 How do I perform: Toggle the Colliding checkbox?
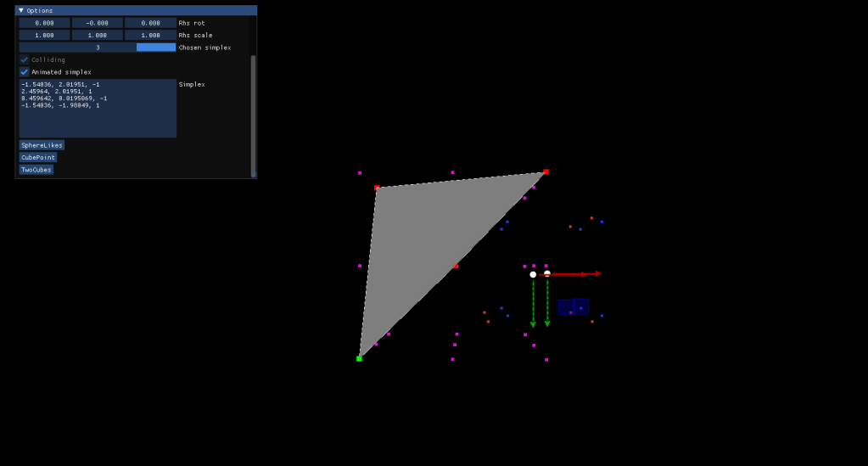(25, 60)
